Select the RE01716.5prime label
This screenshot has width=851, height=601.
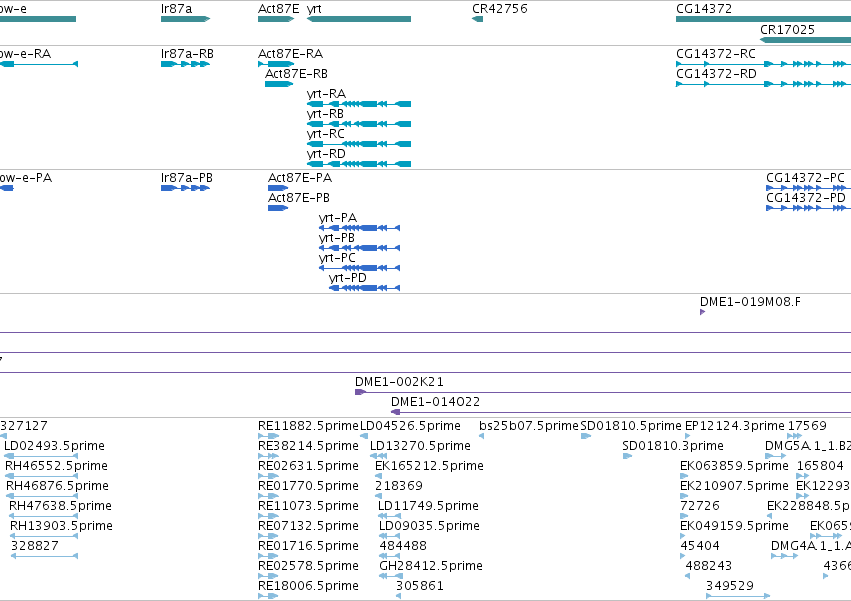pyautogui.click(x=308, y=546)
